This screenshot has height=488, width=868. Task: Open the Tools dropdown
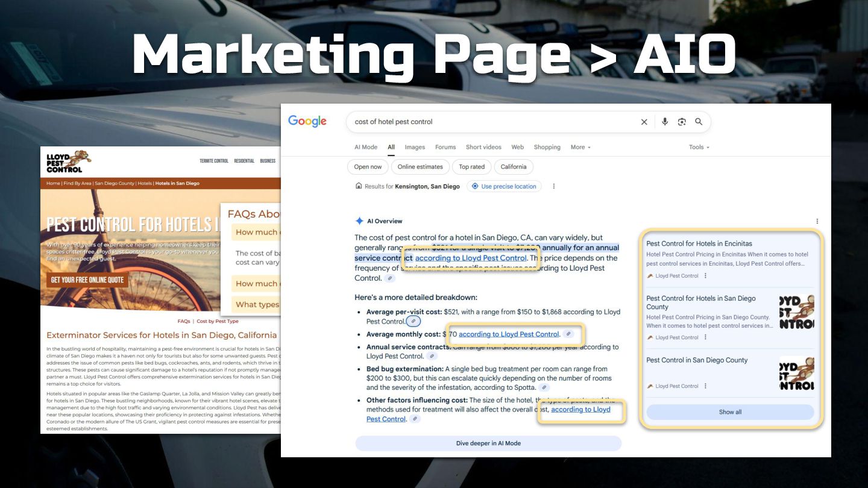(699, 147)
